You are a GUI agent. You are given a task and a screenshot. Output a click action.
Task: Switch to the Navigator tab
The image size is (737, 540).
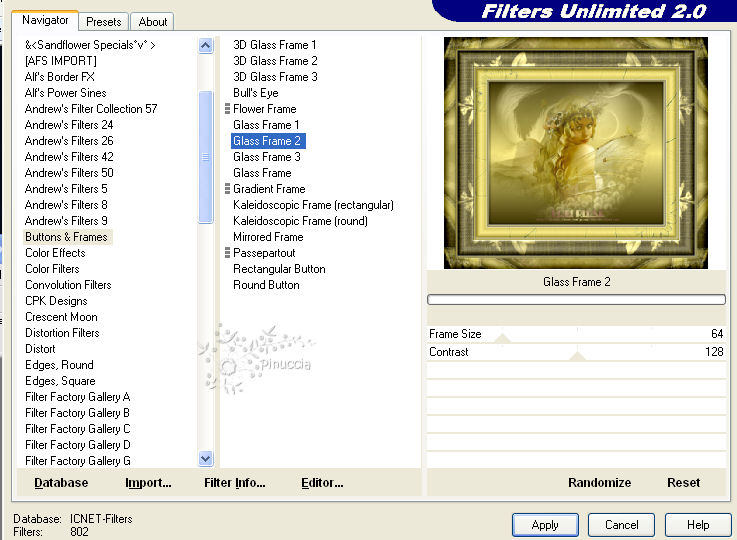click(45, 20)
